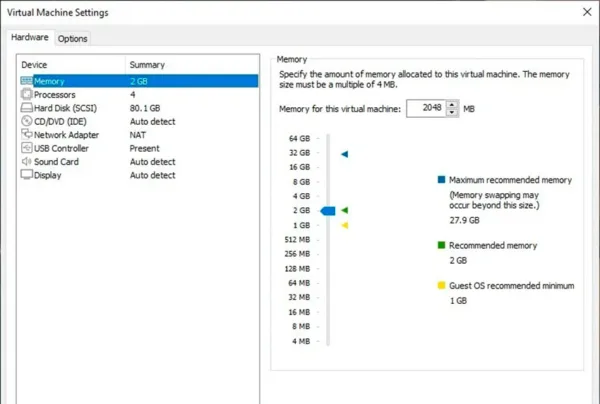Click the Device column header

tap(72, 65)
